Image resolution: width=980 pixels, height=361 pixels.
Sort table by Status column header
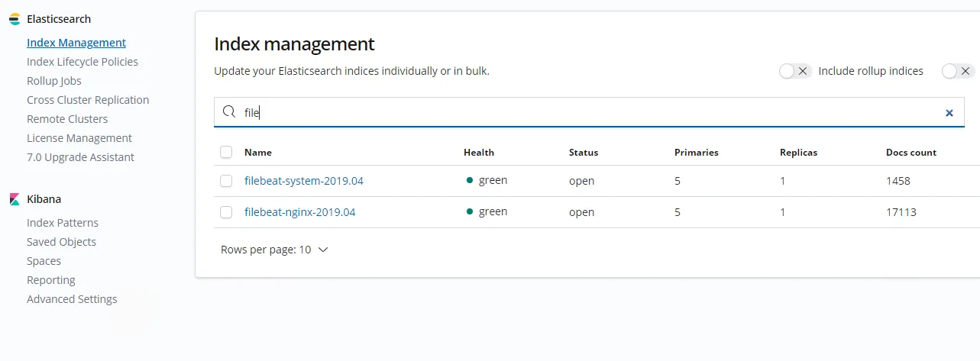[584, 153]
